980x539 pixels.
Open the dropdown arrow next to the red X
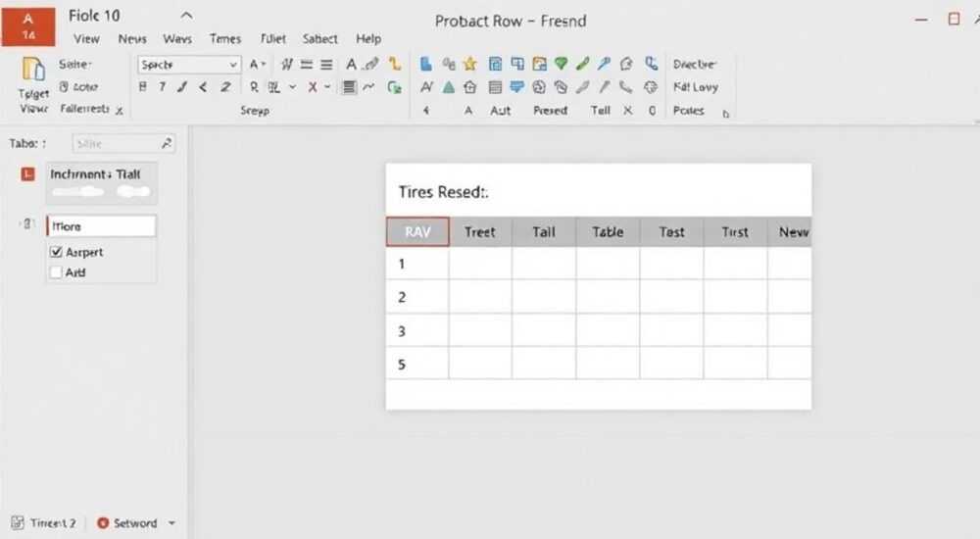[327, 87]
